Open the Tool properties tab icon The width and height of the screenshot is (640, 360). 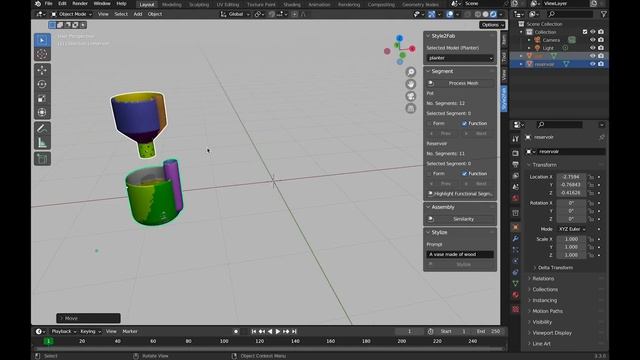coord(516,139)
